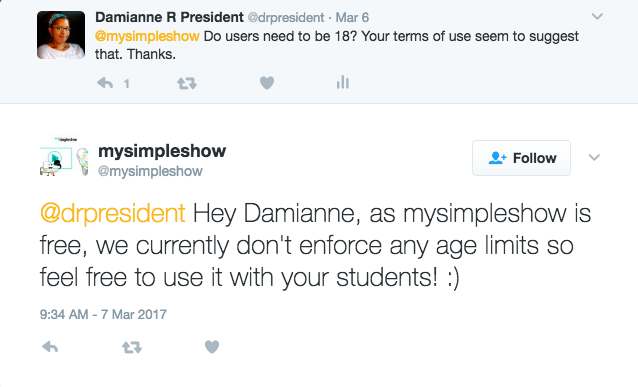This screenshot has width=638, height=387.
Task: Open mysimpleshow's avatar image
Action: point(64,157)
